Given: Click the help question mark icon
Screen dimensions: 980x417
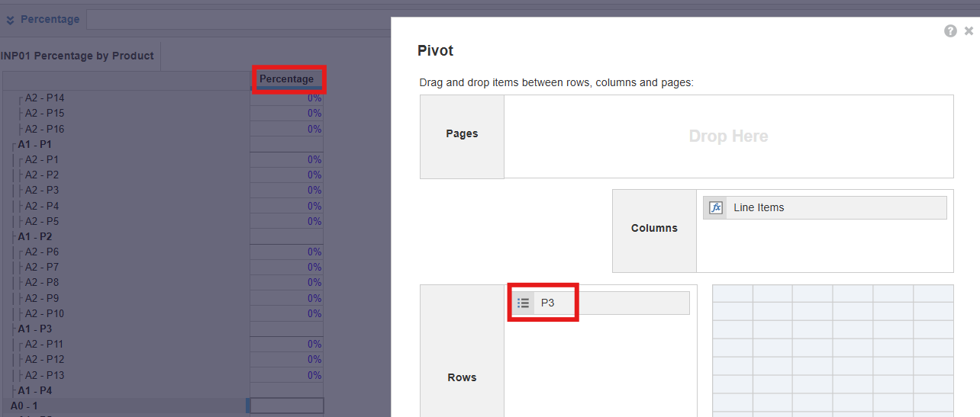Looking at the screenshot, I should coord(950,31).
